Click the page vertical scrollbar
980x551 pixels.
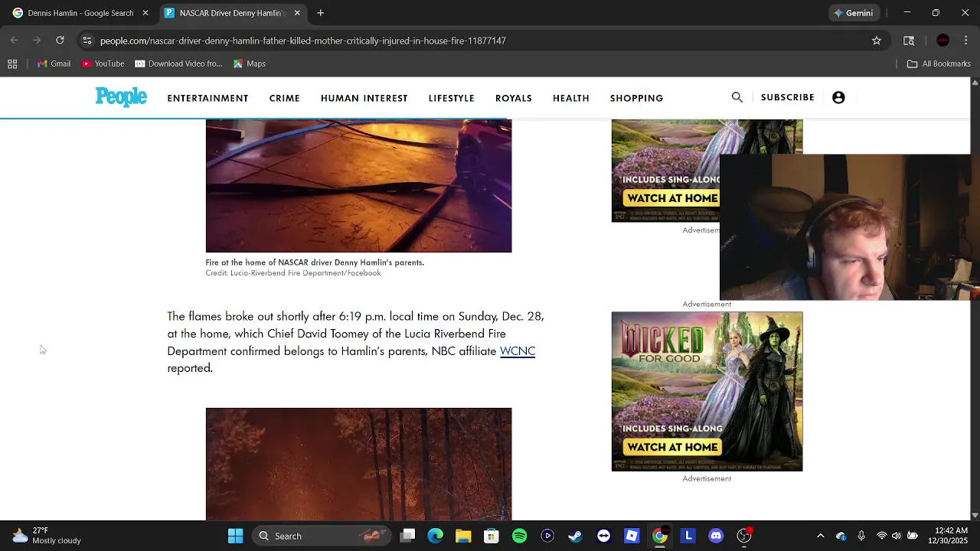[x=975, y=298]
